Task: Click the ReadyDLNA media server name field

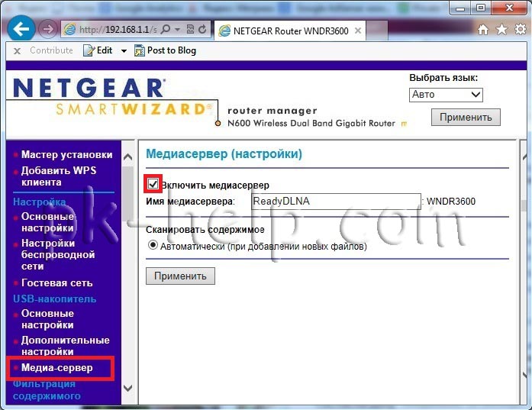Action: (x=336, y=202)
